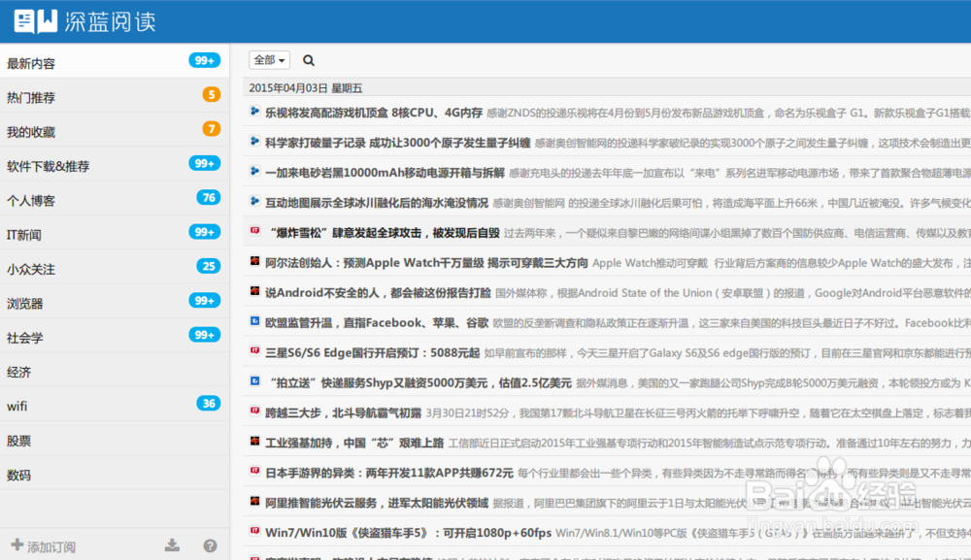Click source icon beside 阿里推智能光伏云服务
Viewport: 971px width, 560px height.
click(254, 501)
